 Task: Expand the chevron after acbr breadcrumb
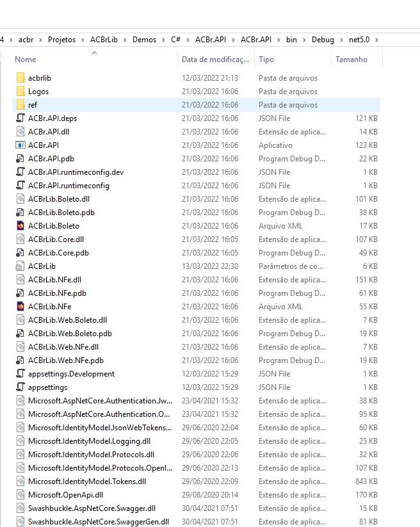[41, 40]
